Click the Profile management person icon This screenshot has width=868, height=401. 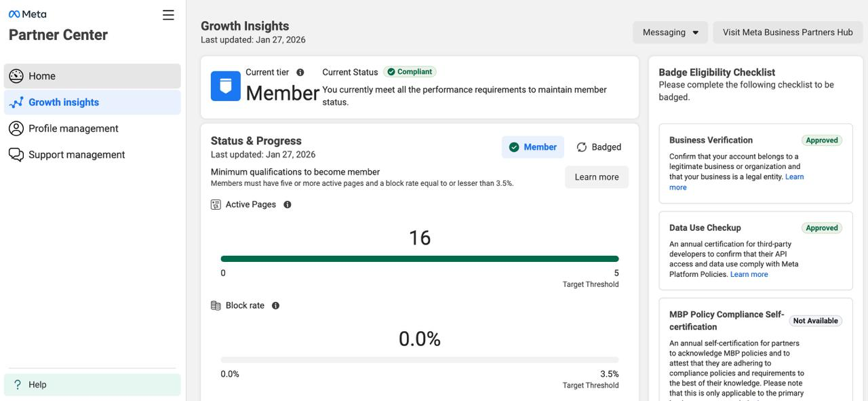click(16, 128)
